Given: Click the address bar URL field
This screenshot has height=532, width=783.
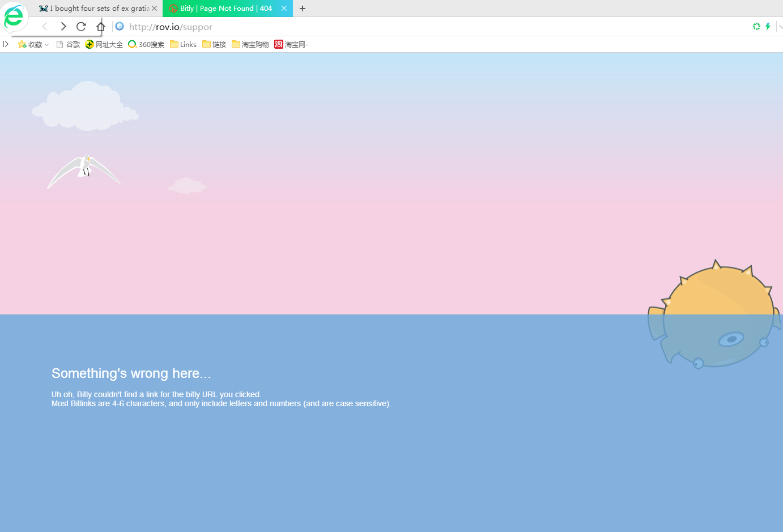Looking at the screenshot, I should click(x=397, y=27).
